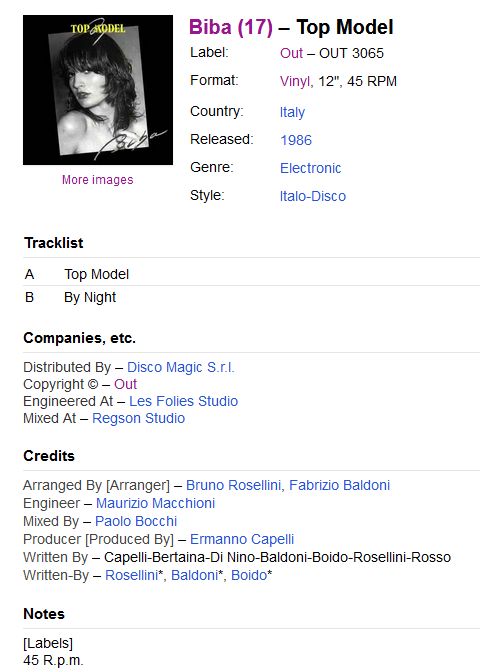
Task: Open arranger Fabrizio Baldoni's page
Action: click(339, 485)
